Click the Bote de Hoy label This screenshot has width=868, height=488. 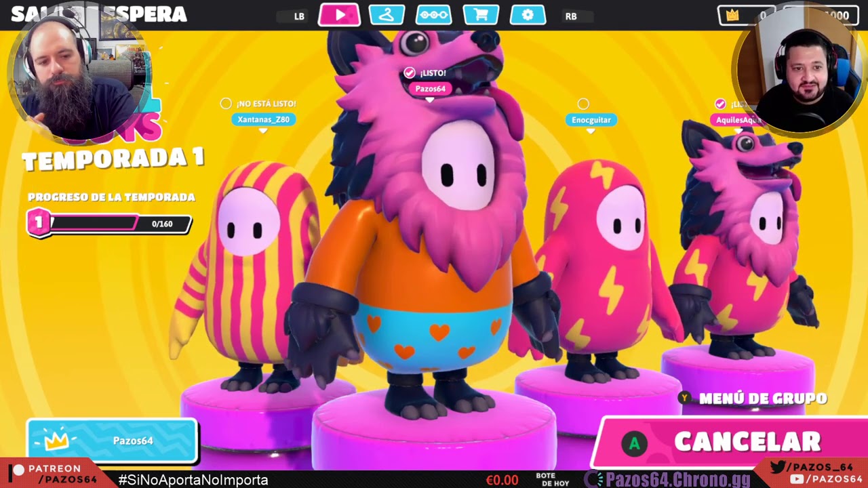tap(552, 479)
